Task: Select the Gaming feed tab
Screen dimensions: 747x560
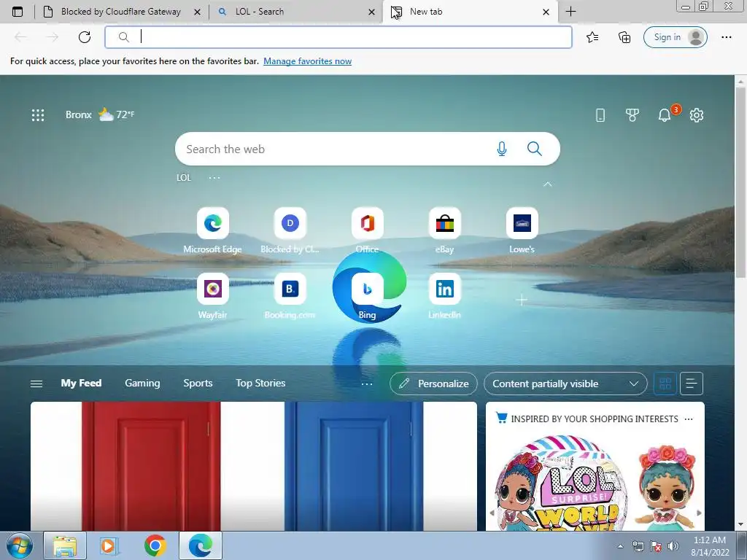Action: (142, 383)
